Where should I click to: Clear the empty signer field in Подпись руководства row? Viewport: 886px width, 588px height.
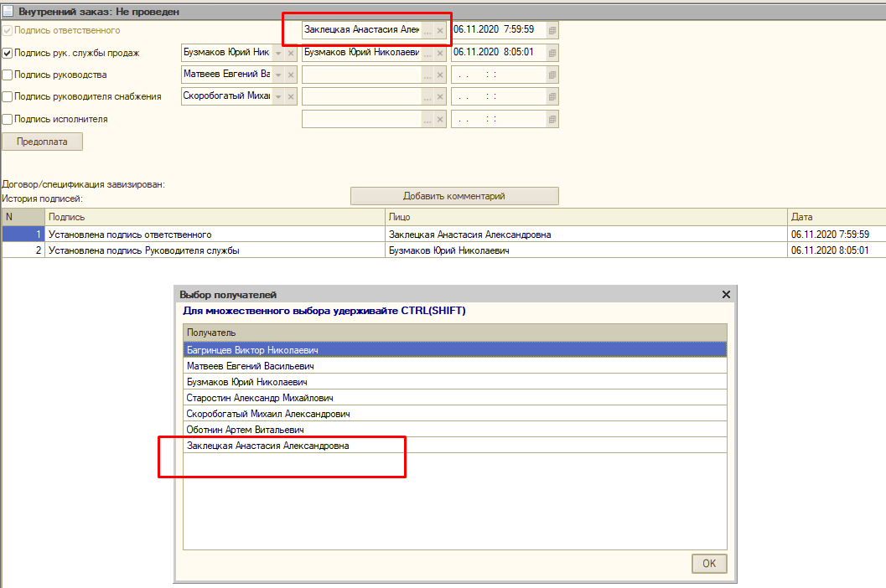(439, 75)
